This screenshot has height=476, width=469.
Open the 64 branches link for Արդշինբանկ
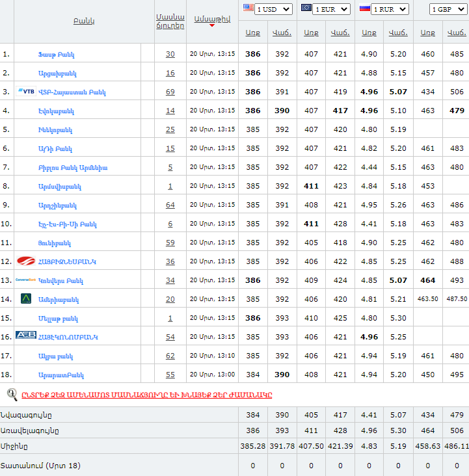170,205
